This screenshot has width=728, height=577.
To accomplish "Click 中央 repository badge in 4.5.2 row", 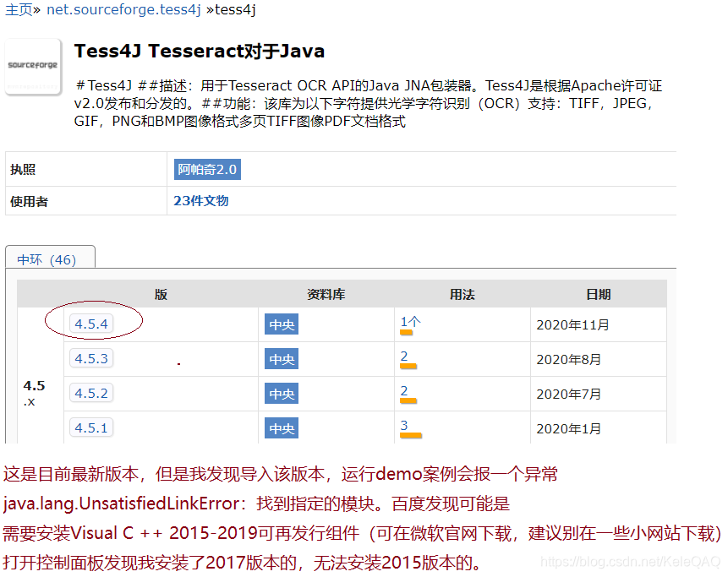I will (x=282, y=394).
